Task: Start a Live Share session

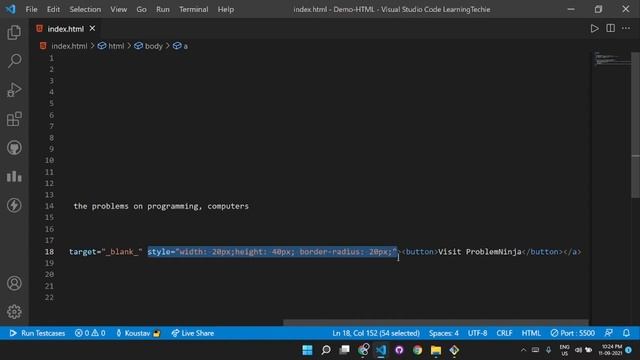Action: click(x=193, y=333)
